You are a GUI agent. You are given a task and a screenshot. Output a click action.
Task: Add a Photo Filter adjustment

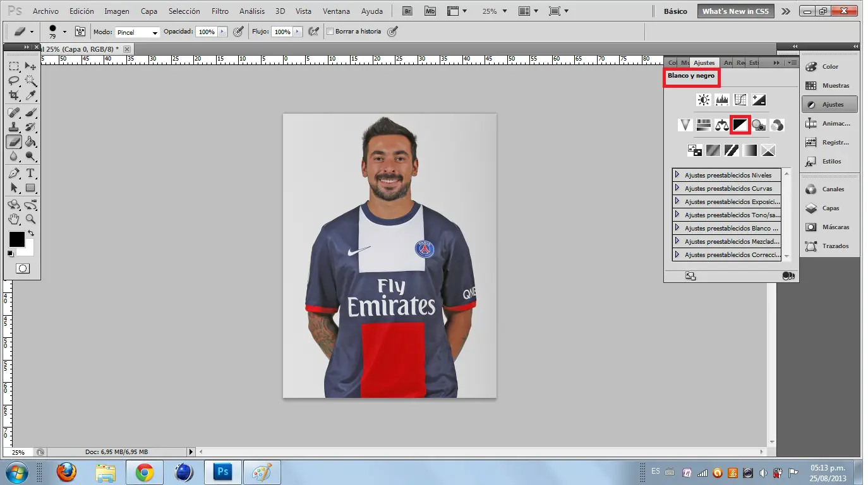[x=759, y=125]
